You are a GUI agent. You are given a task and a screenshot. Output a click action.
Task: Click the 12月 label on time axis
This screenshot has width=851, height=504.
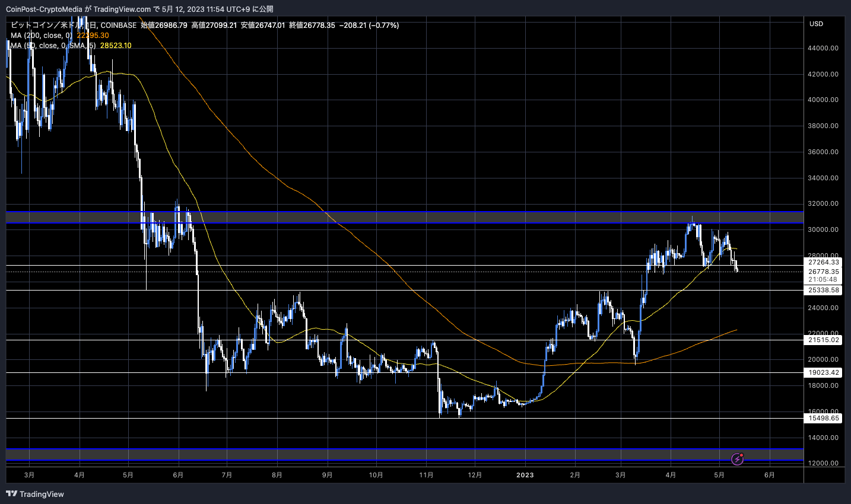(475, 475)
